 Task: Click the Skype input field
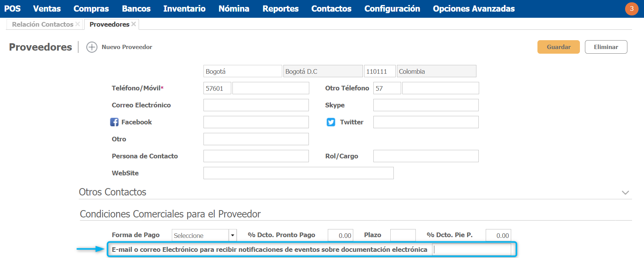[426, 105]
